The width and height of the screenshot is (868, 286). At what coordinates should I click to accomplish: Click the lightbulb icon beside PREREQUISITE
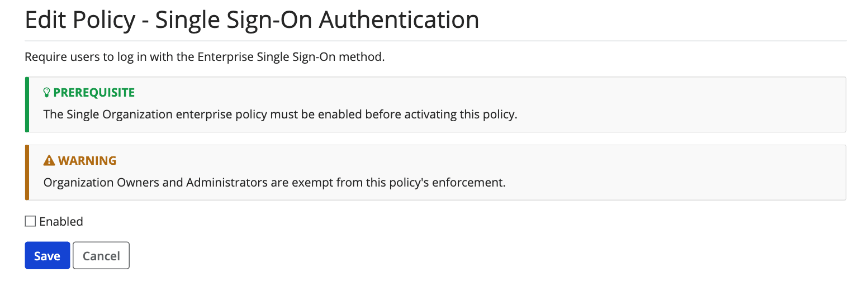tap(47, 92)
